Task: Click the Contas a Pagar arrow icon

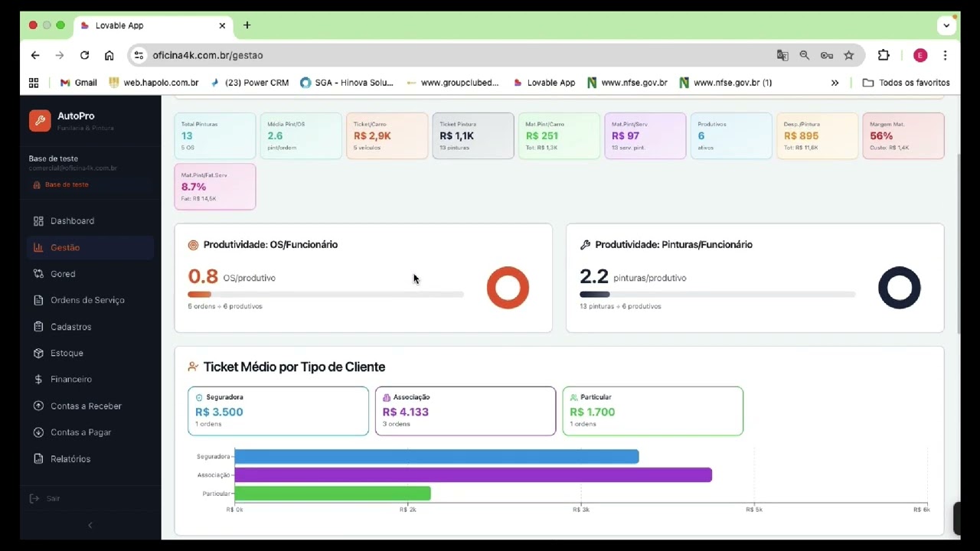Action: (x=38, y=432)
